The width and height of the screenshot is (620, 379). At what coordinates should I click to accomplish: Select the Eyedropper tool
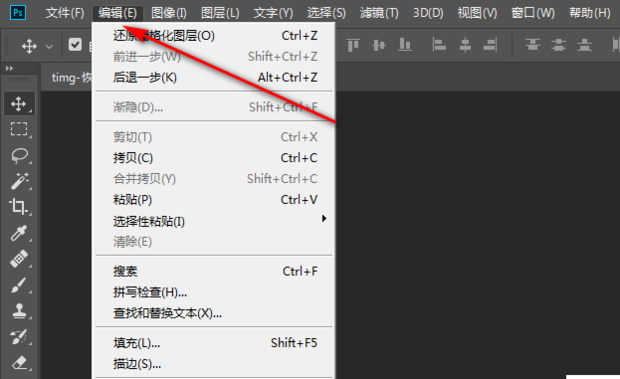click(19, 233)
